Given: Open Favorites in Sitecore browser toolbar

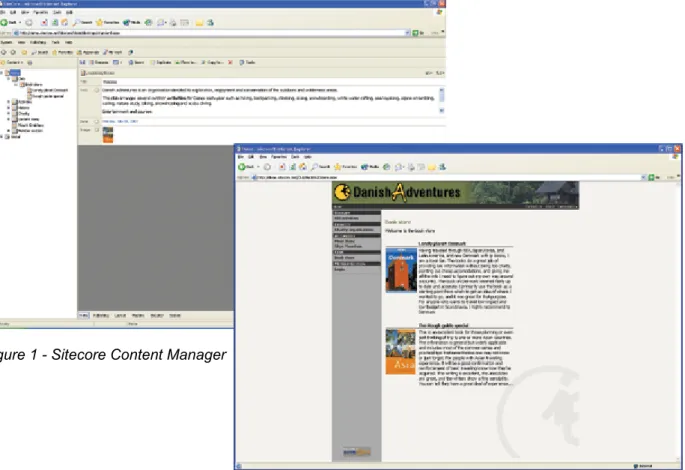Looking at the screenshot, I should click(107, 22).
